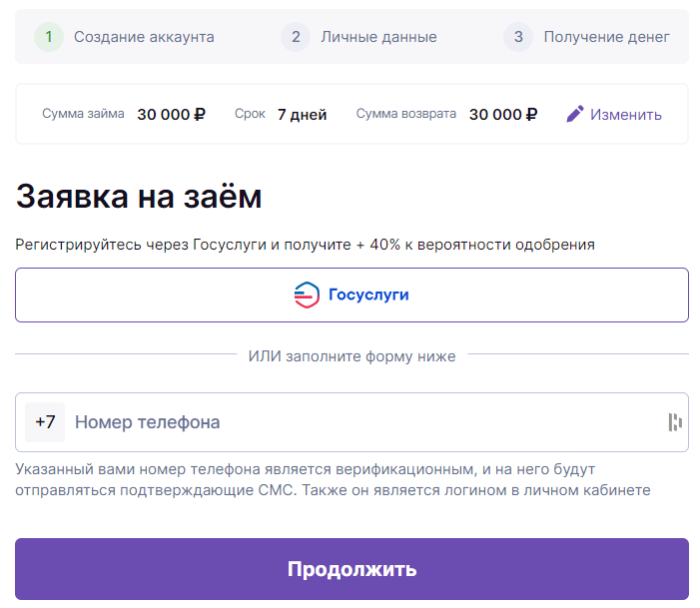Screen dimensions: 700x608
Task: Click the ИЛИ заполните форму ниже divider text
Action: click(351, 356)
